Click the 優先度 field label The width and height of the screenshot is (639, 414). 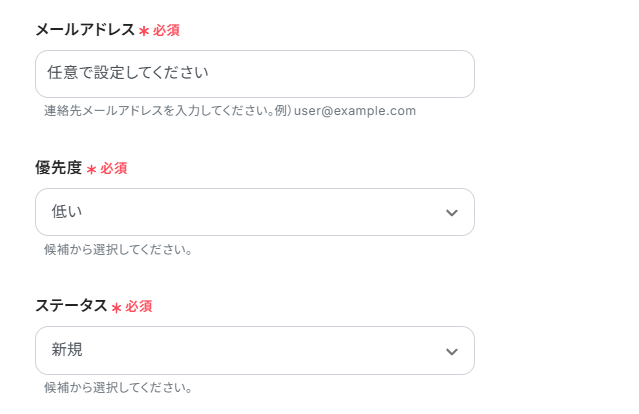point(59,168)
